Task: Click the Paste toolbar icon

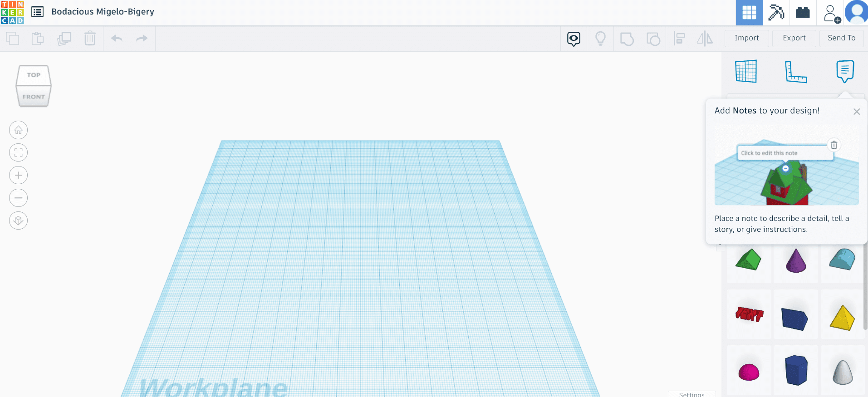Action: (38, 39)
